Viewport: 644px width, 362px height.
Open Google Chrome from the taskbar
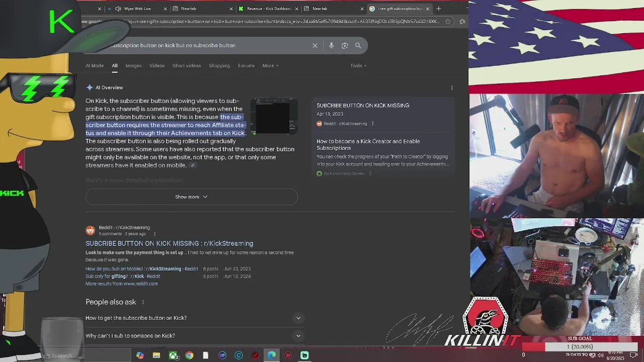click(189, 355)
